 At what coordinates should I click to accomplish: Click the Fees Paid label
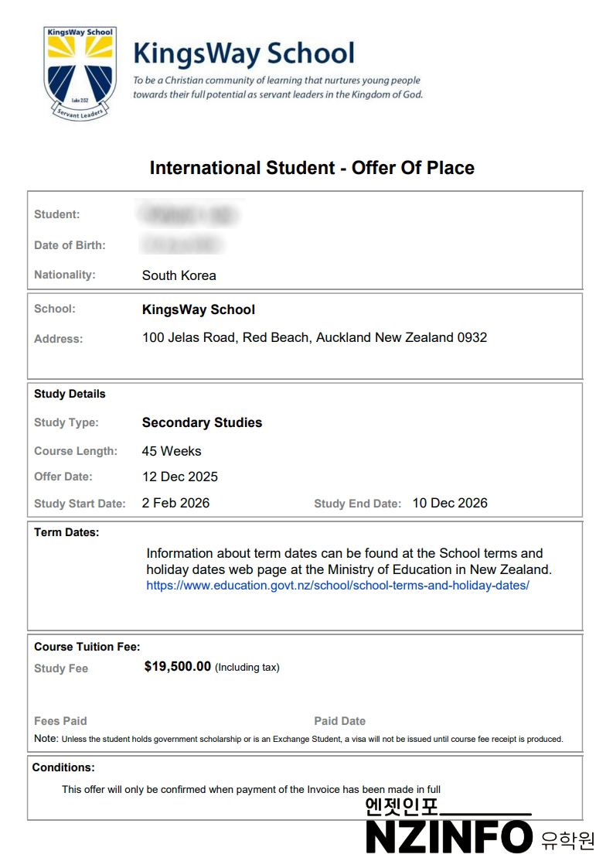pos(60,721)
